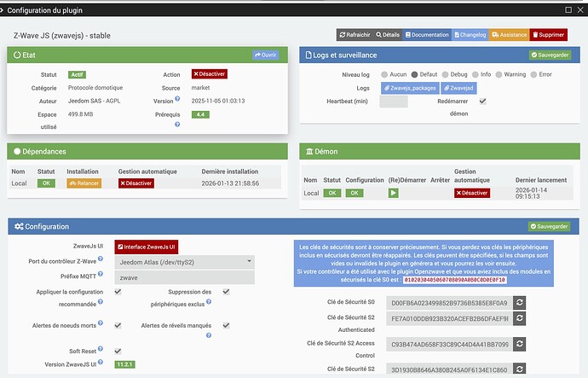
Task: Click help icon for Port du contrôleur Z-Wave
Action: pyautogui.click(x=101, y=259)
